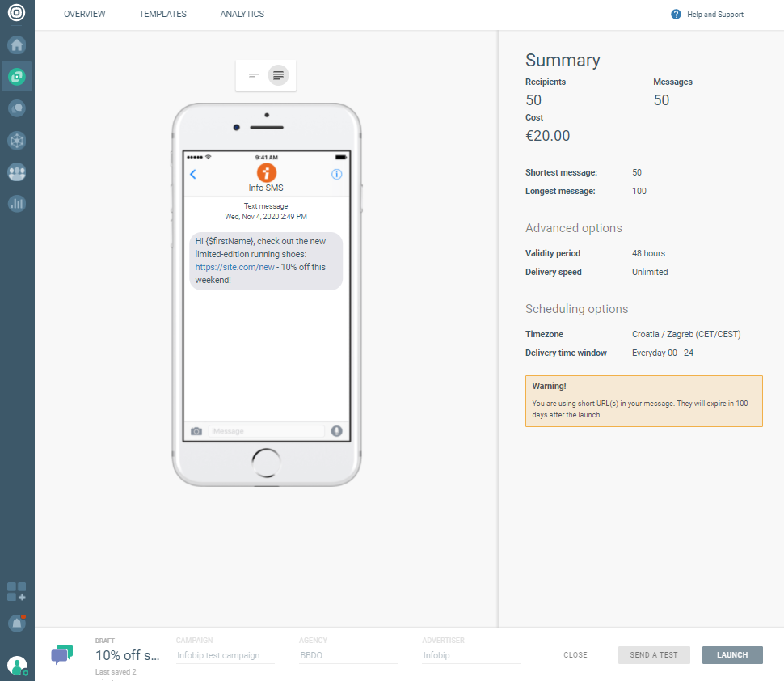Click the Validity period value 48 hours
The image size is (784, 681).
click(x=648, y=253)
